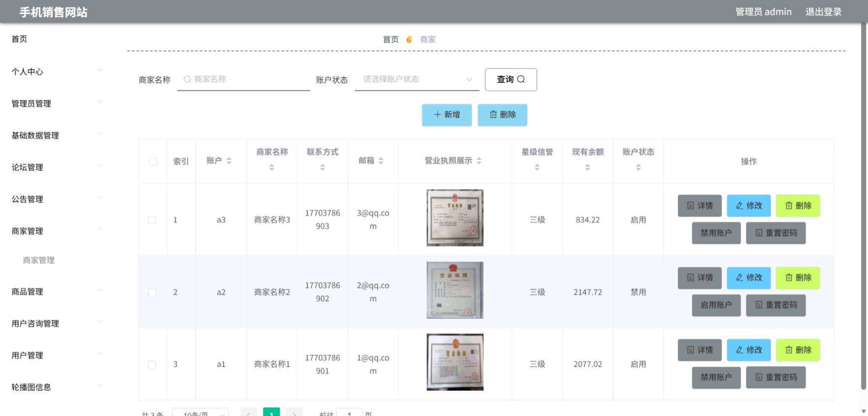Open the 账户状态 dropdown

click(x=417, y=79)
